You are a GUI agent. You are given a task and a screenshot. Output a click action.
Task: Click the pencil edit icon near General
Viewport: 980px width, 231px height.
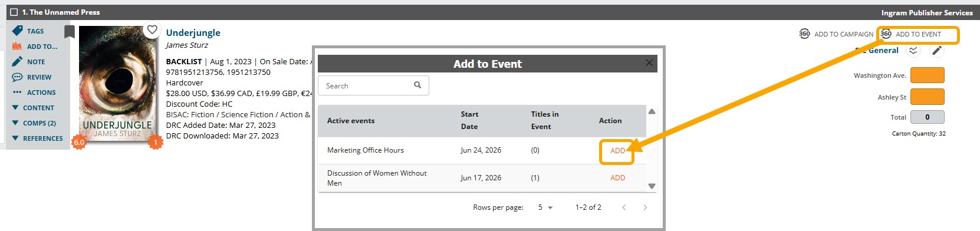936,51
